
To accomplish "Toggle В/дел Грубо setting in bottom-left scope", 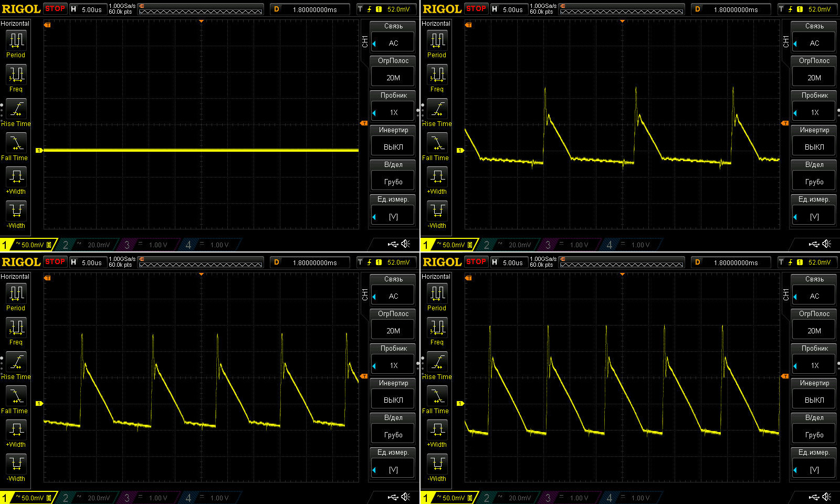I will pos(393,435).
